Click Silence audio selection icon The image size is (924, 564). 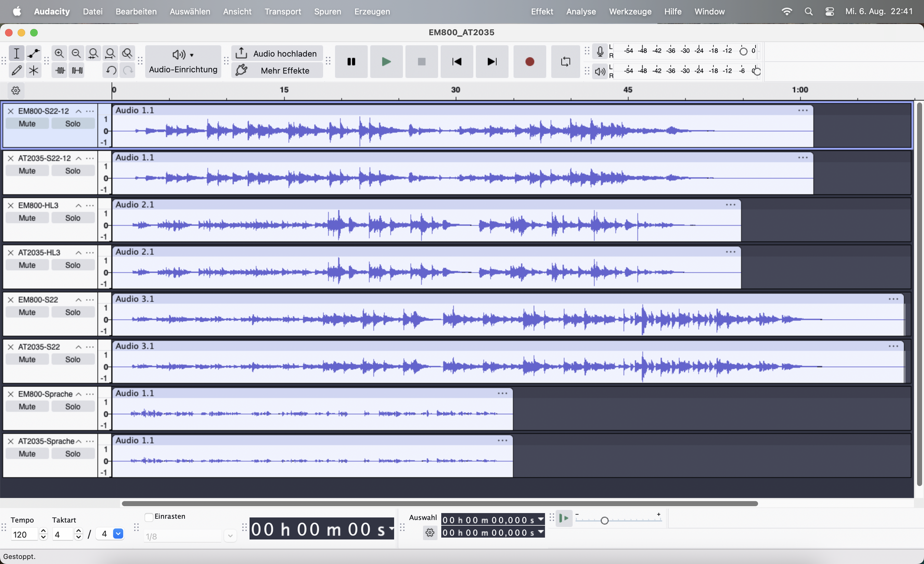(x=77, y=70)
